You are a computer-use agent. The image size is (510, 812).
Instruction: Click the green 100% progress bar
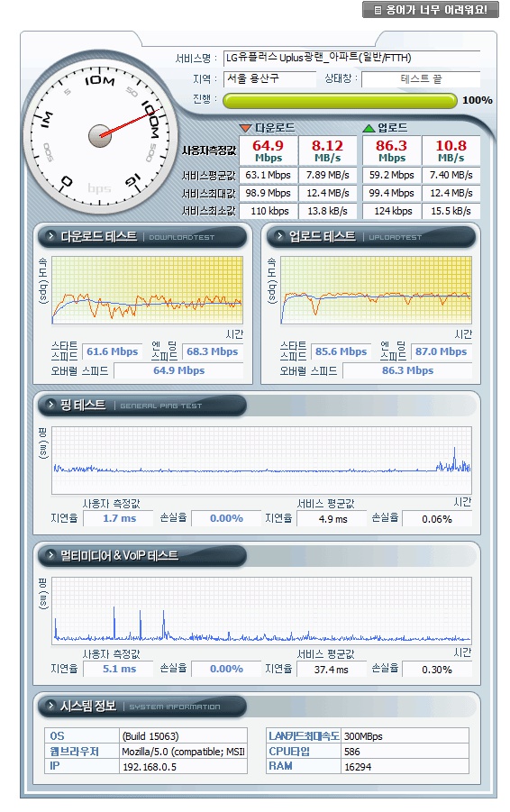pos(340,100)
